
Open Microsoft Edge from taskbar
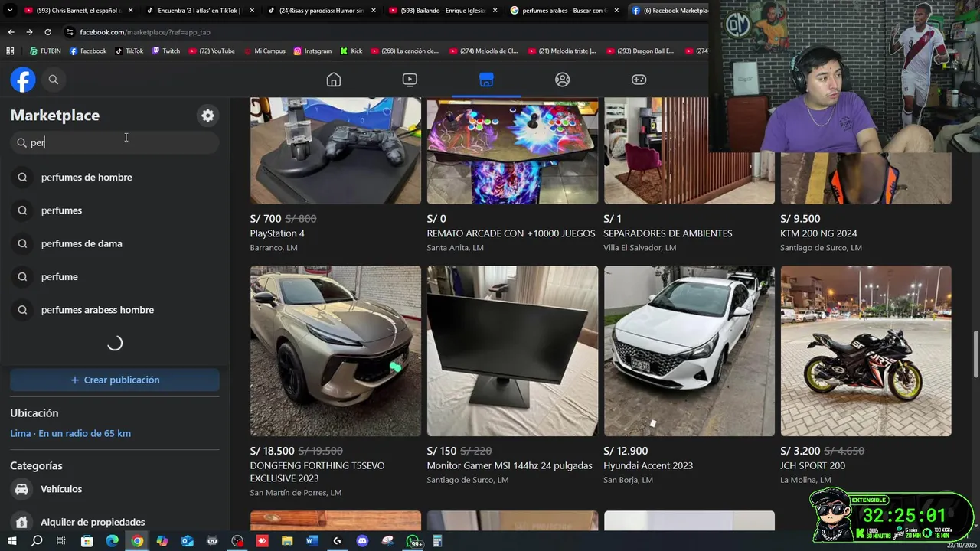coord(112,541)
